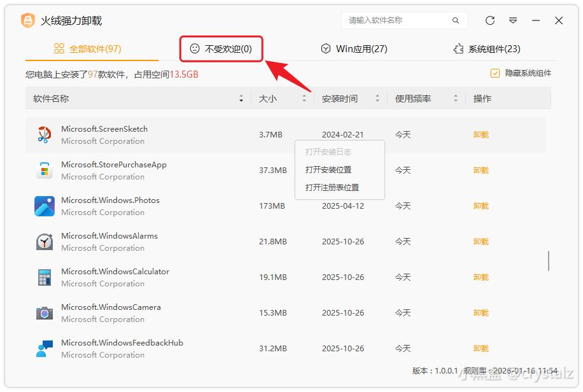This screenshot has width=583, height=392.
Task: Uninstall Microsoft.WindowsAlarms via 卸载
Action: (x=481, y=242)
